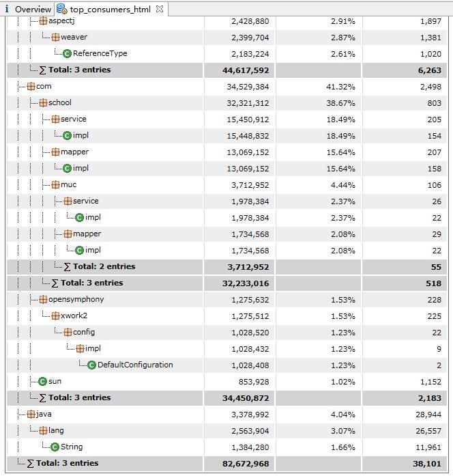Screen dimensions: 453x476
Task: Click the DefaultConfiguration class icon
Action: (x=92, y=365)
